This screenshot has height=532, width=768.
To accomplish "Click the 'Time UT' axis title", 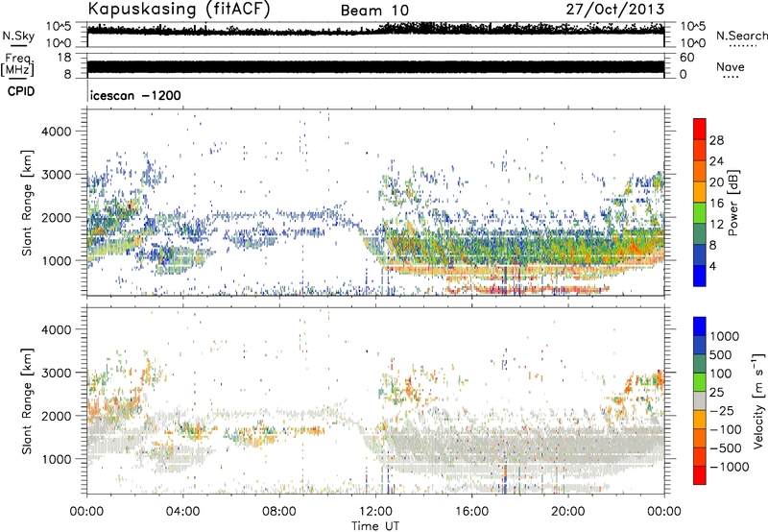I will click(375, 526).
